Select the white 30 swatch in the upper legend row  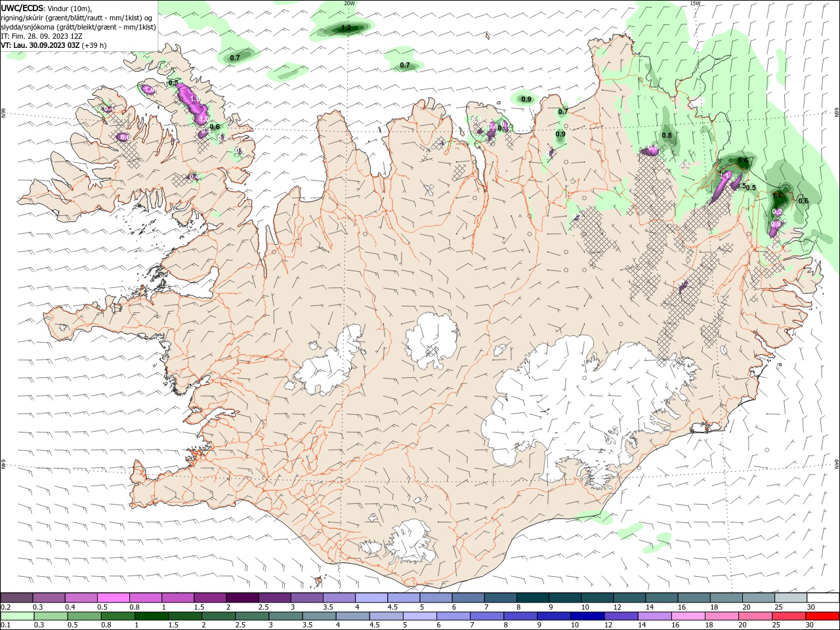click(x=823, y=597)
